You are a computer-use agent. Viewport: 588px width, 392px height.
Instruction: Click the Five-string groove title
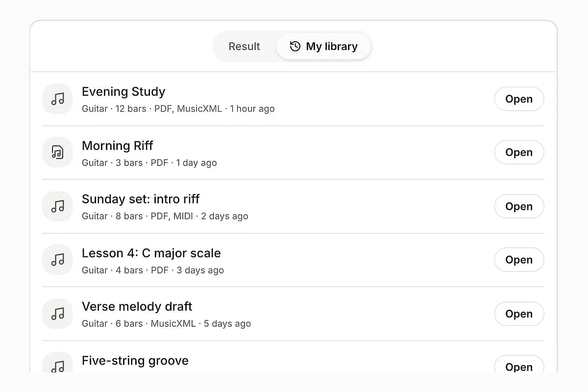pyautogui.click(x=135, y=361)
